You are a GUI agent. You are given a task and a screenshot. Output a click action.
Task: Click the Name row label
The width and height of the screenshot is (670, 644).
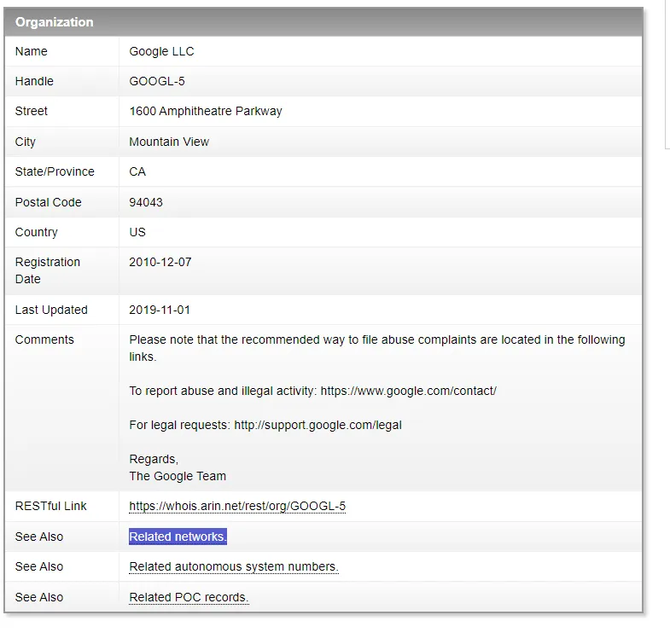point(32,51)
